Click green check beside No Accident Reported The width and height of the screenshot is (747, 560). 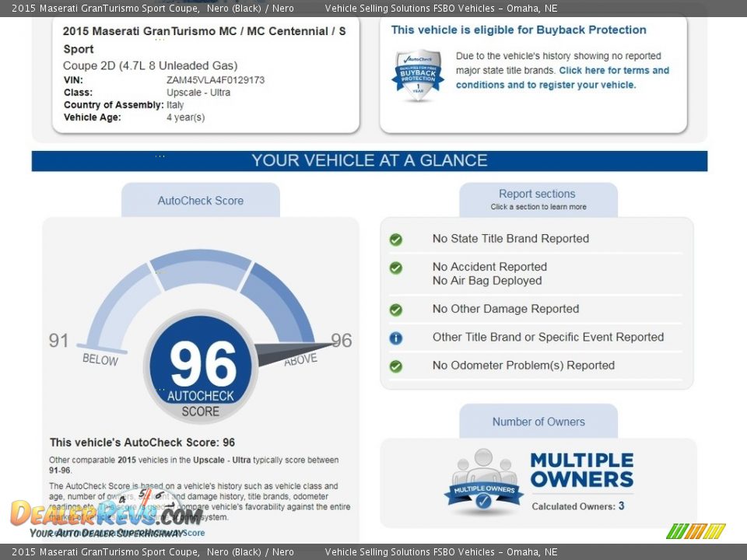[x=396, y=268]
